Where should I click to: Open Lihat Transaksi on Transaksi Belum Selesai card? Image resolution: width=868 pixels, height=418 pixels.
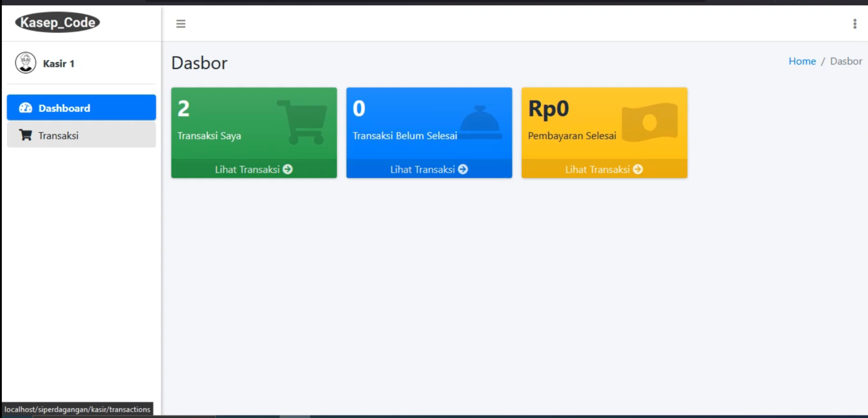coord(429,169)
